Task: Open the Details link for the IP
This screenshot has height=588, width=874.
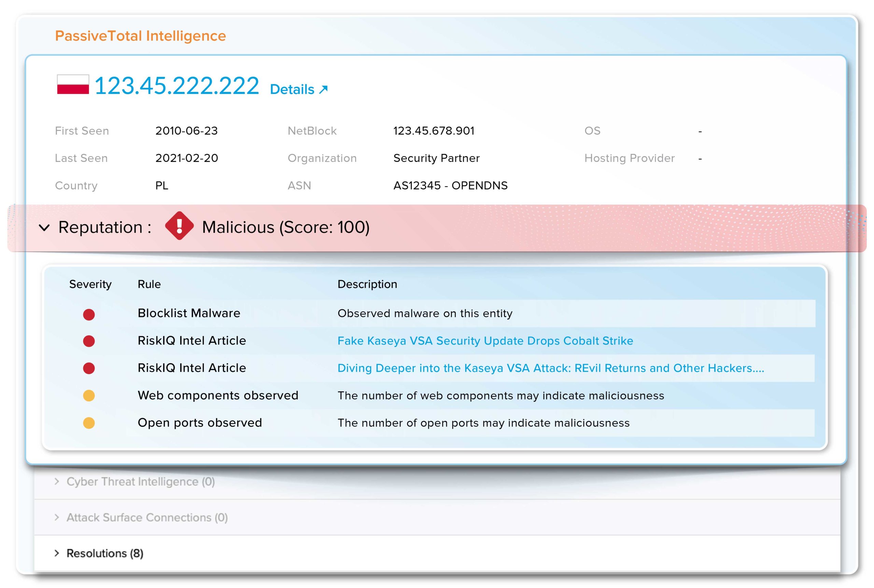Action: click(x=299, y=89)
